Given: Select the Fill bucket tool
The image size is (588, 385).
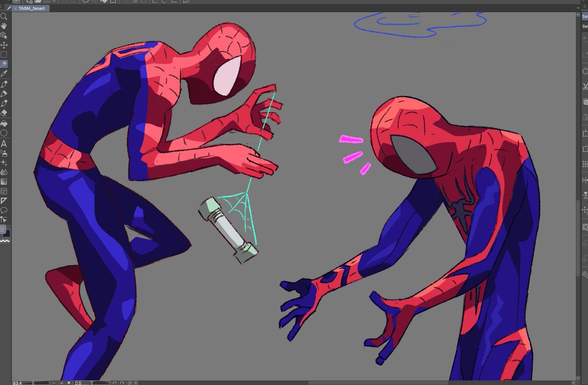Looking at the screenshot, I should 4,123.
